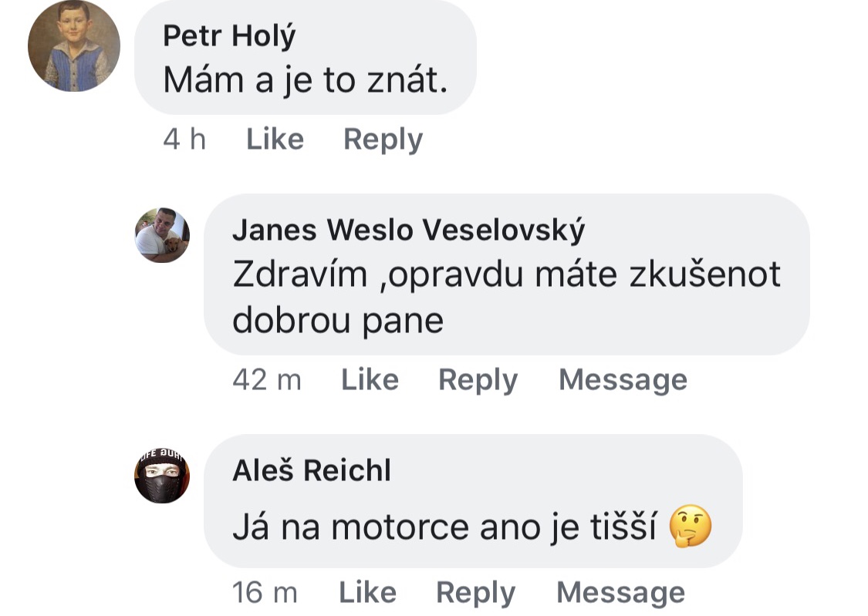The image size is (868, 616).
Task: Like Petr Holý's comment
Action: 275,140
